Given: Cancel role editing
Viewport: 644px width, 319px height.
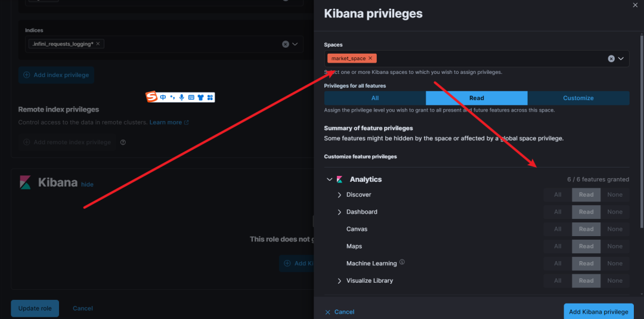Looking at the screenshot, I should (82, 308).
